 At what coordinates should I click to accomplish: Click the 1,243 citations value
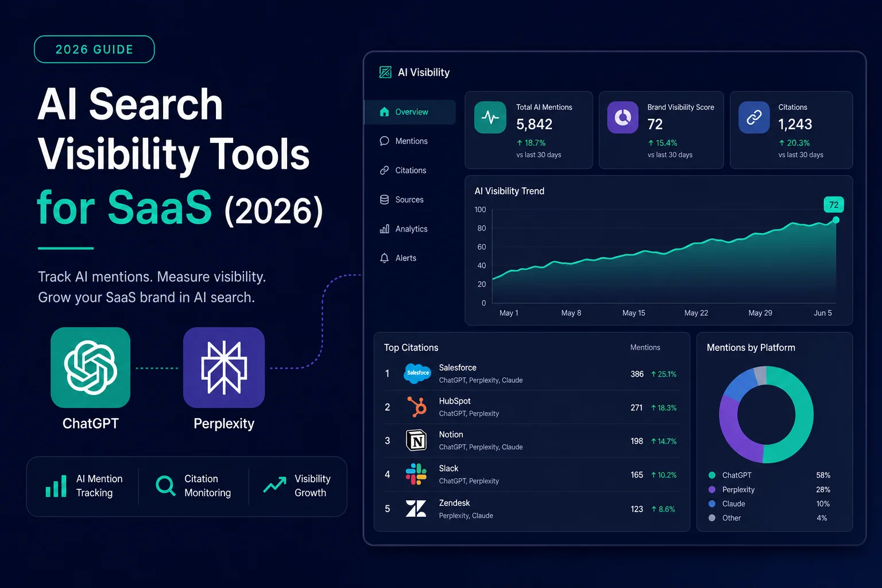click(x=795, y=124)
